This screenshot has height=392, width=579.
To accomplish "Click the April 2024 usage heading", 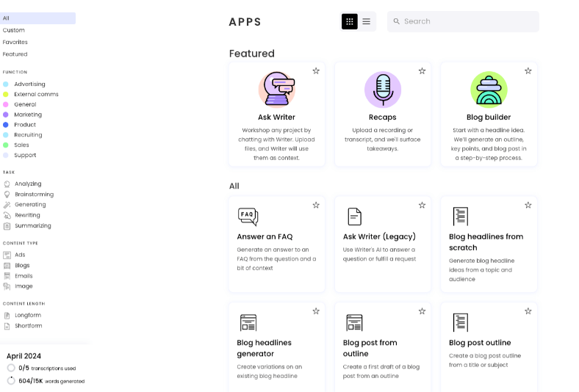I will pos(24,356).
